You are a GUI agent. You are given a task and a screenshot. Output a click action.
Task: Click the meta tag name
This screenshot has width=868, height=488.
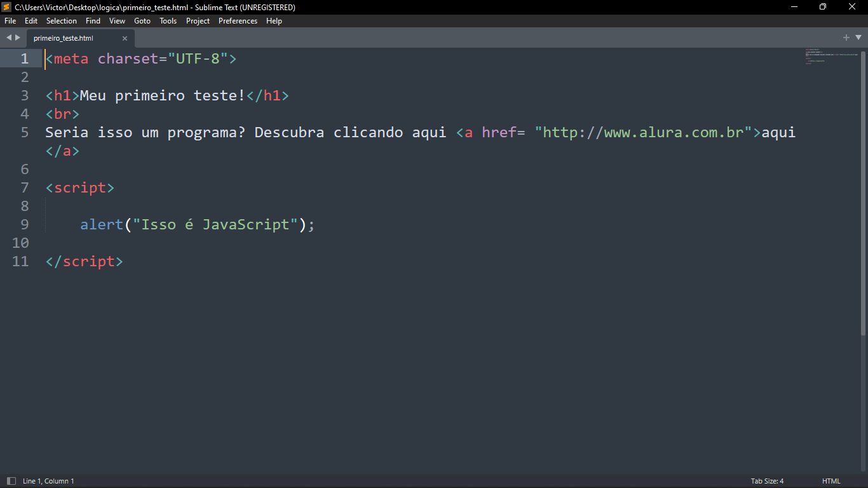pyautogui.click(x=71, y=58)
